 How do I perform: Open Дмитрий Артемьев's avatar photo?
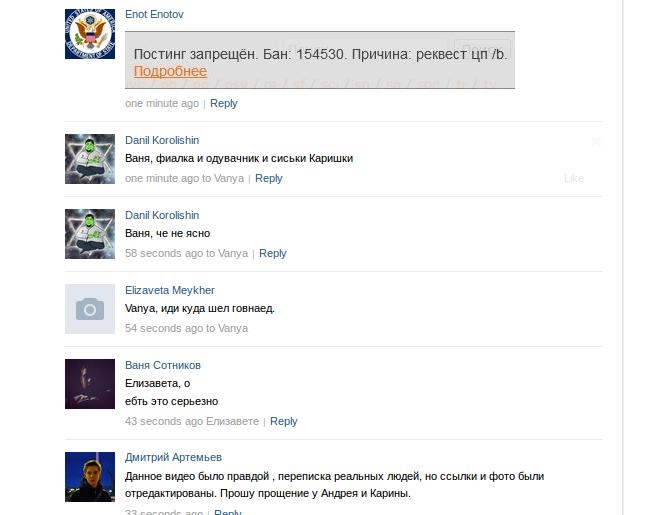pyautogui.click(x=90, y=477)
